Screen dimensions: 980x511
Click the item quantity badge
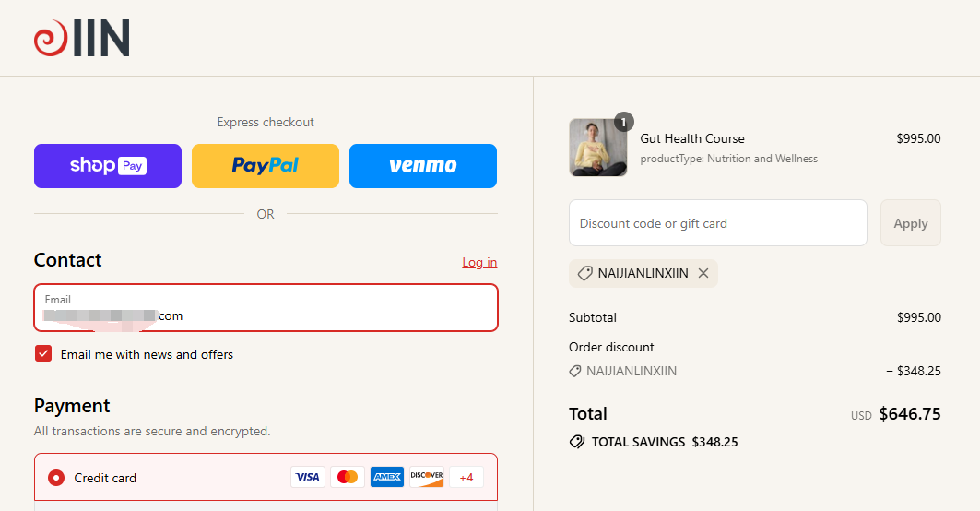[624, 122]
